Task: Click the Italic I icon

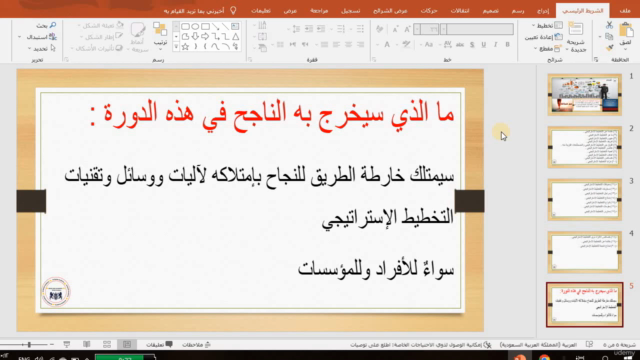Action: point(496,44)
